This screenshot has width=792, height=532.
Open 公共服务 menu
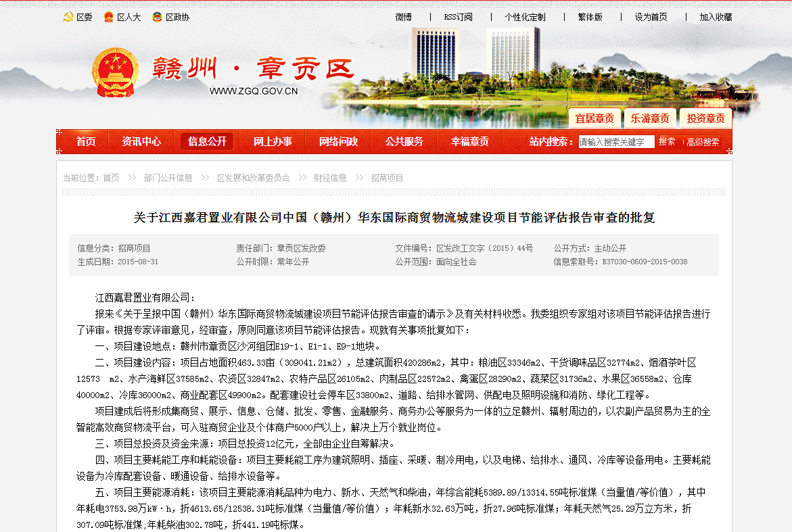(x=404, y=141)
